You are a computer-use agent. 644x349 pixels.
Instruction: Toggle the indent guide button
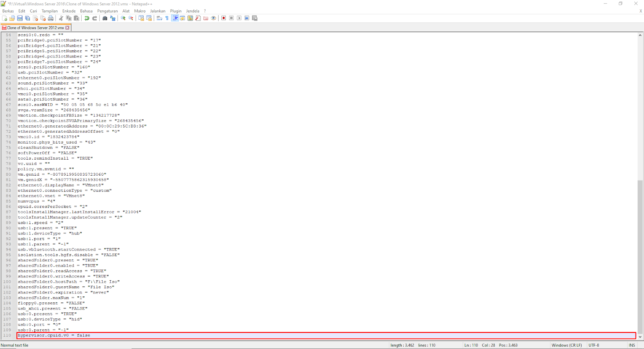click(175, 18)
